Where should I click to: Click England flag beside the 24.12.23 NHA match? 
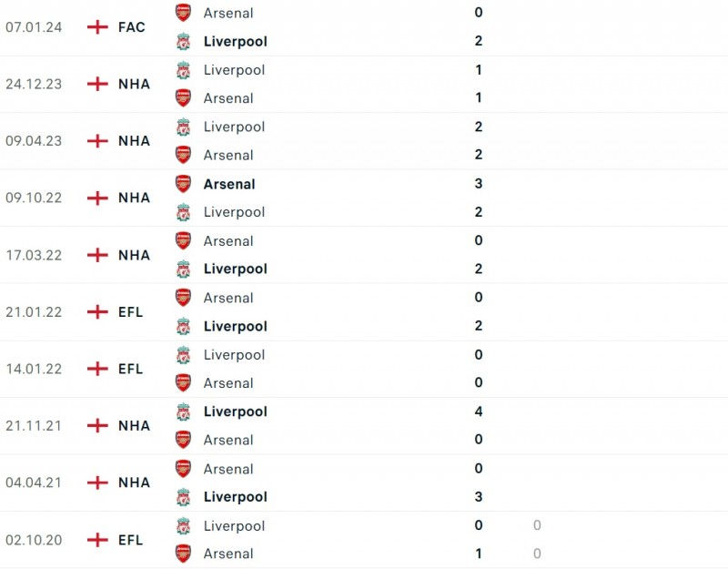(97, 84)
